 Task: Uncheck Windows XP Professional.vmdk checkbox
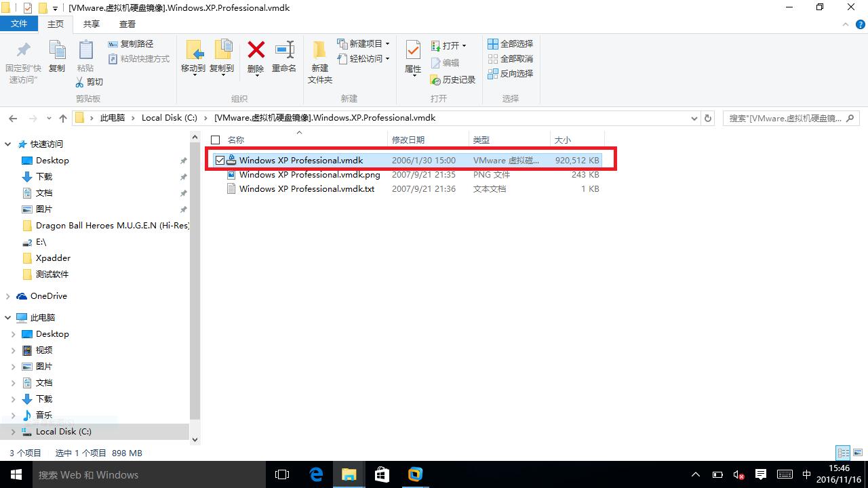tap(220, 160)
